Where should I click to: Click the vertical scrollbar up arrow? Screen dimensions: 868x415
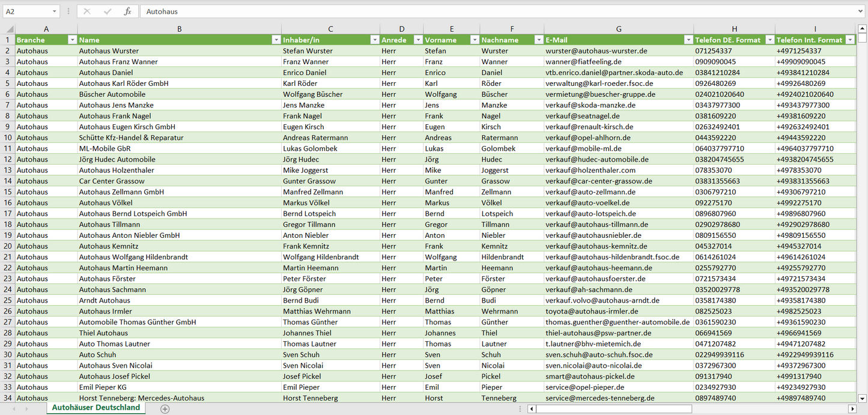(x=863, y=28)
